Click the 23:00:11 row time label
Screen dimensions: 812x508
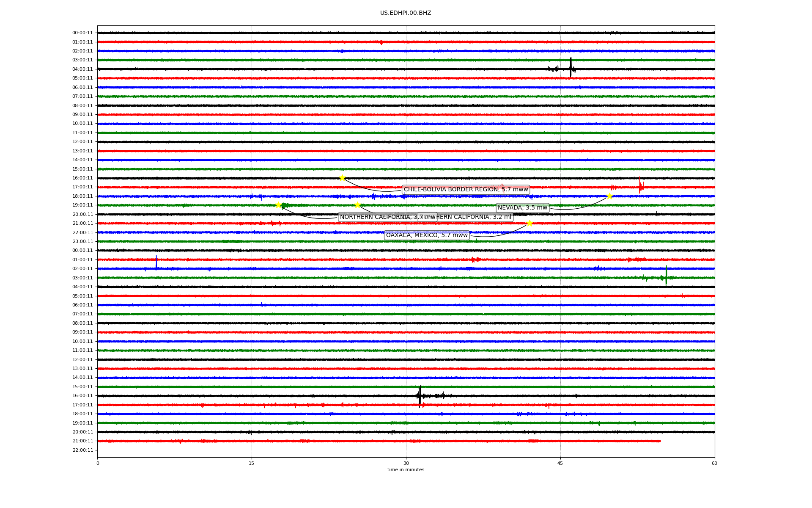pyautogui.click(x=82, y=242)
